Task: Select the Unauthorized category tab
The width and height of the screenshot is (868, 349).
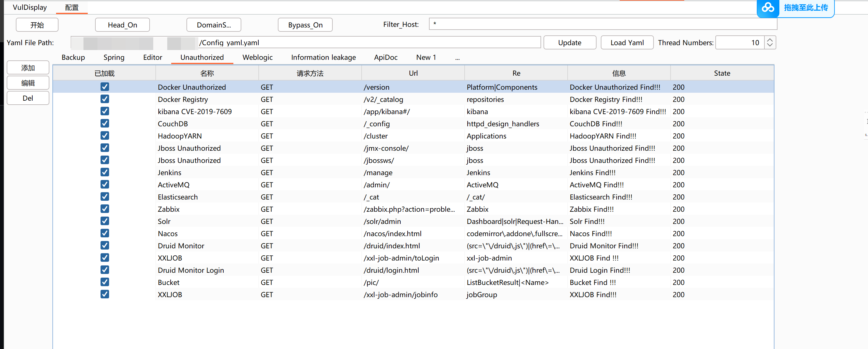Action: point(202,57)
